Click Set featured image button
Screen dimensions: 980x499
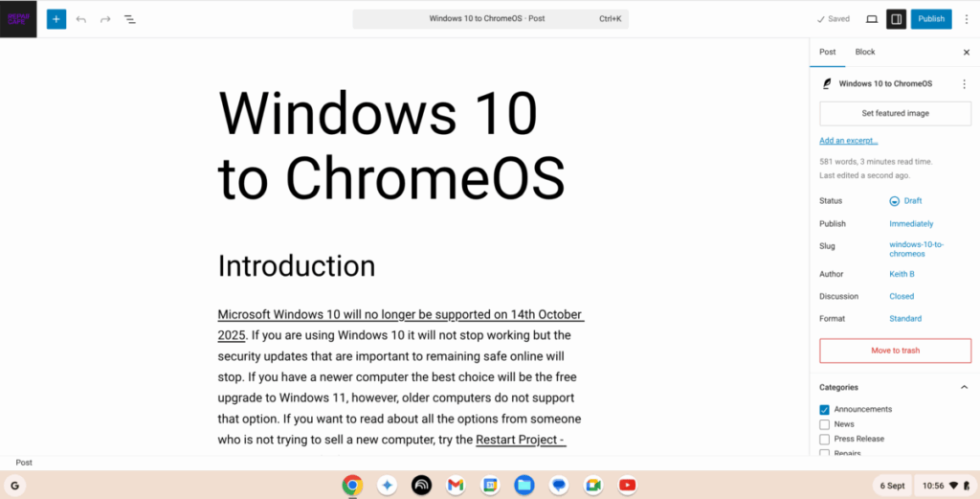[x=895, y=113]
